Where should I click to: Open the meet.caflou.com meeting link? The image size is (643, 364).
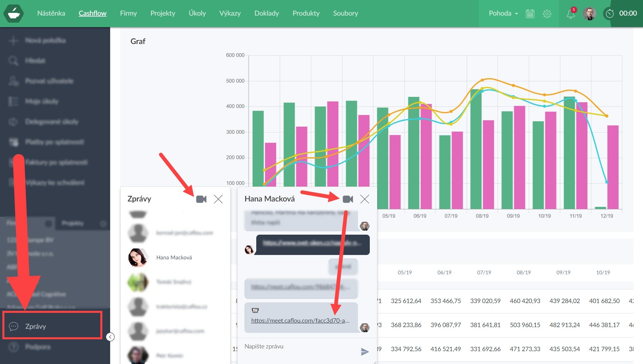tap(300, 321)
